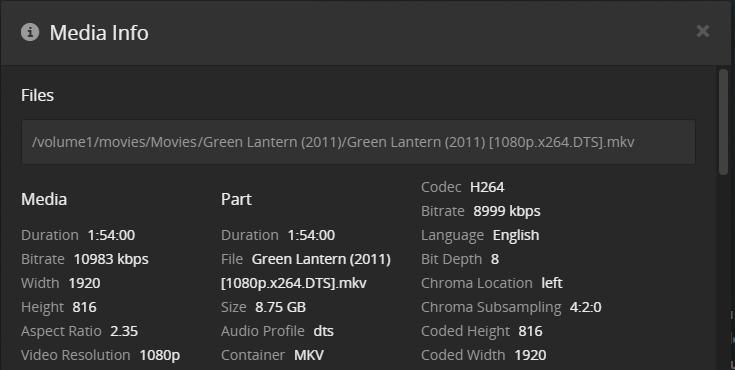This screenshot has height=370, width=735.
Task: Click the Green Lantern file path field
Action: click(358, 142)
